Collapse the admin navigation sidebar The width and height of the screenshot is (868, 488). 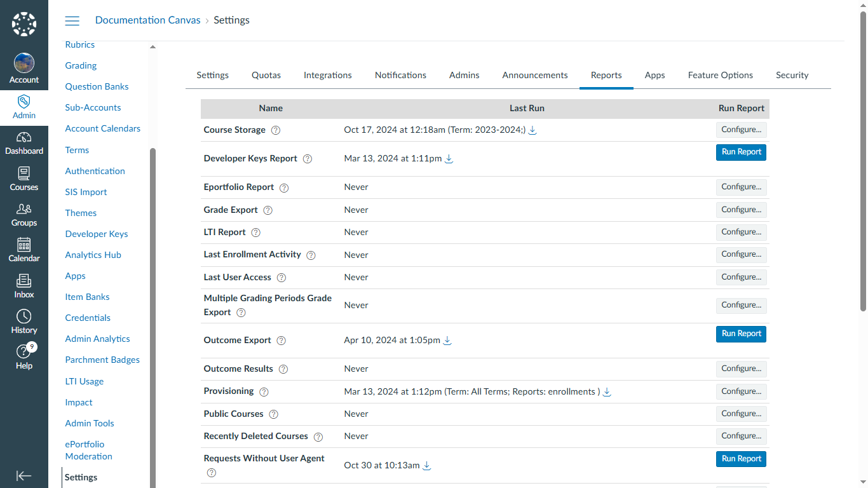point(24,475)
